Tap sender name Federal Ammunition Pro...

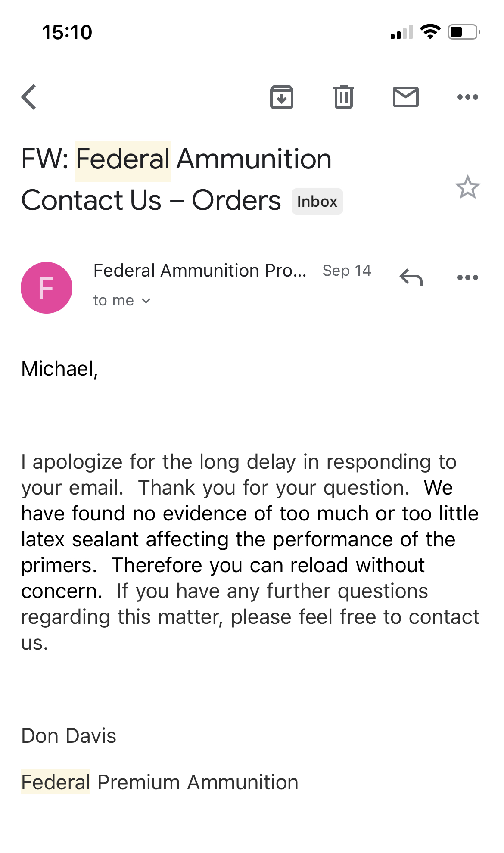[x=200, y=271]
